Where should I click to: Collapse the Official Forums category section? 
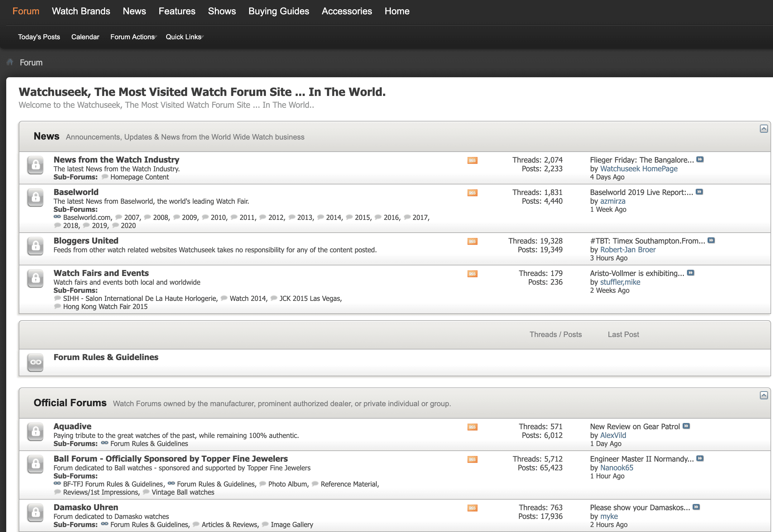pos(764,395)
